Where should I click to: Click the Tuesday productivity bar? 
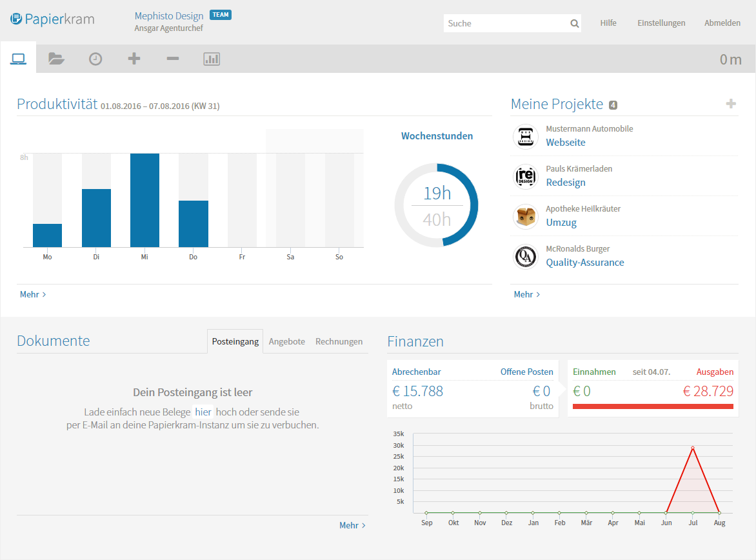[x=96, y=218]
